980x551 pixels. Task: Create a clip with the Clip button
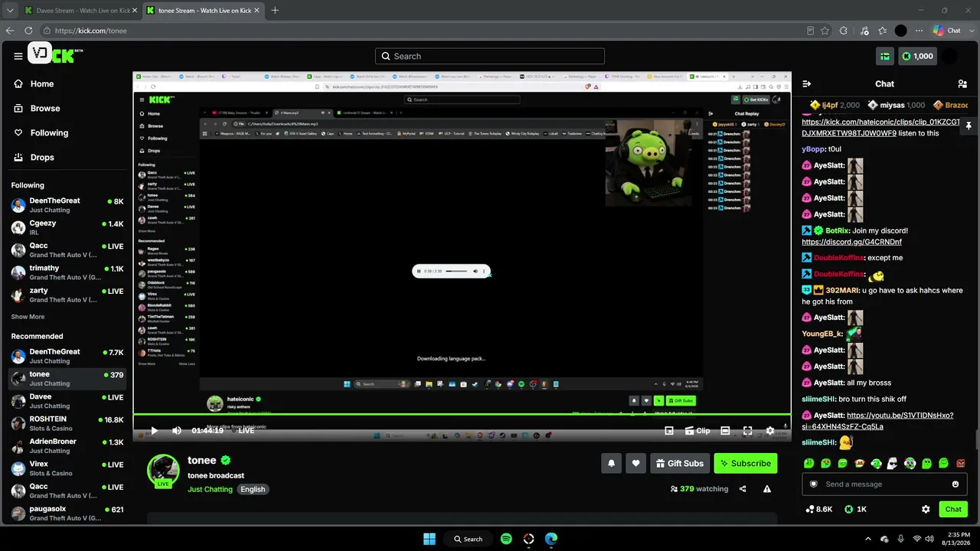[x=697, y=431]
